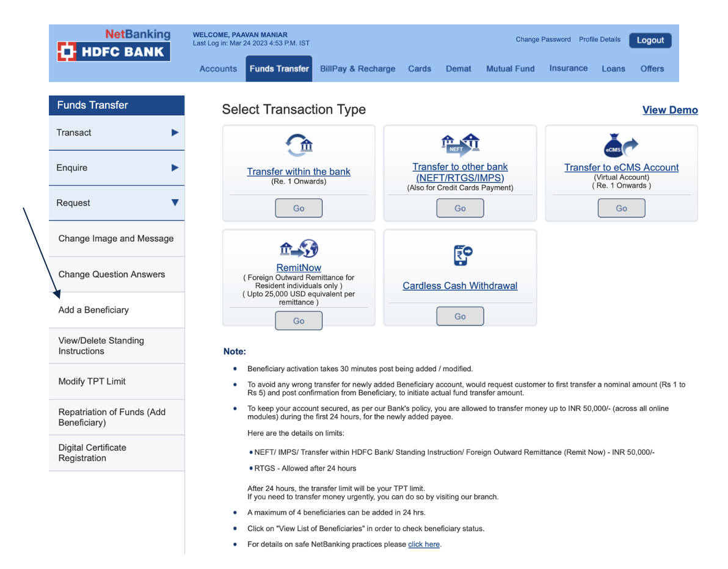Click the Funds Transfer sidebar header
This screenshot has width=728, height=569.
pyautogui.click(x=117, y=106)
